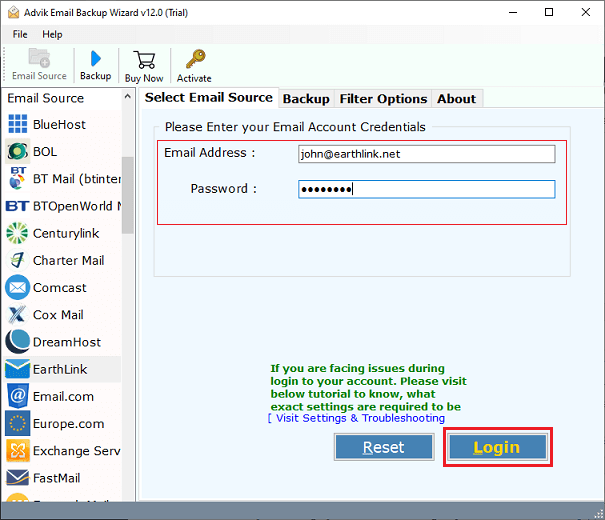The width and height of the screenshot is (605, 520).
Task: Select 'Centurylink' label in the list
Action: point(66,233)
